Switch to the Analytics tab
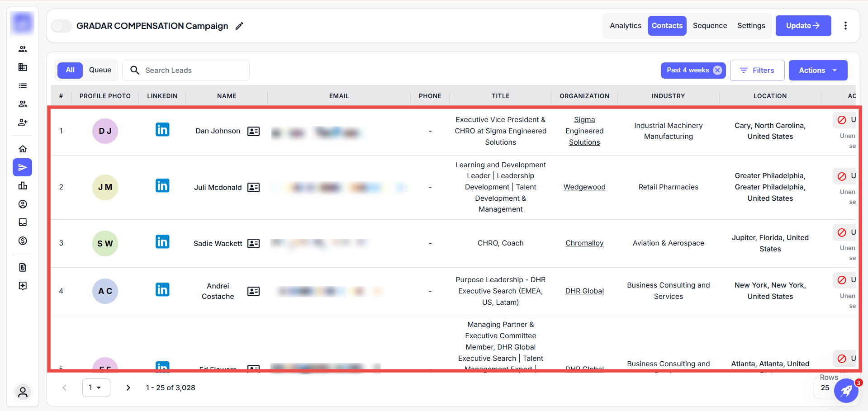The height and width of the screenshot is (411, 868). (625, 26)
